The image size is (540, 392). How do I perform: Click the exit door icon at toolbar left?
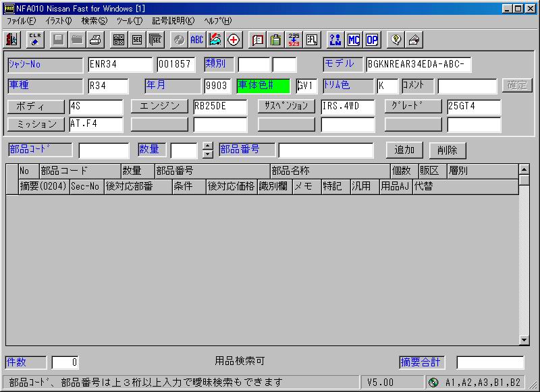pos(13,40)
